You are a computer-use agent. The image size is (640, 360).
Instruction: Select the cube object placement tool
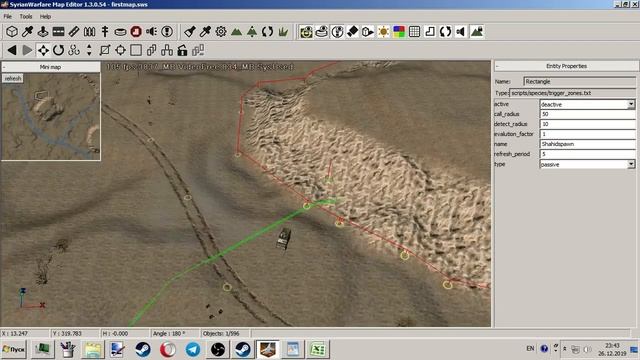12,31
